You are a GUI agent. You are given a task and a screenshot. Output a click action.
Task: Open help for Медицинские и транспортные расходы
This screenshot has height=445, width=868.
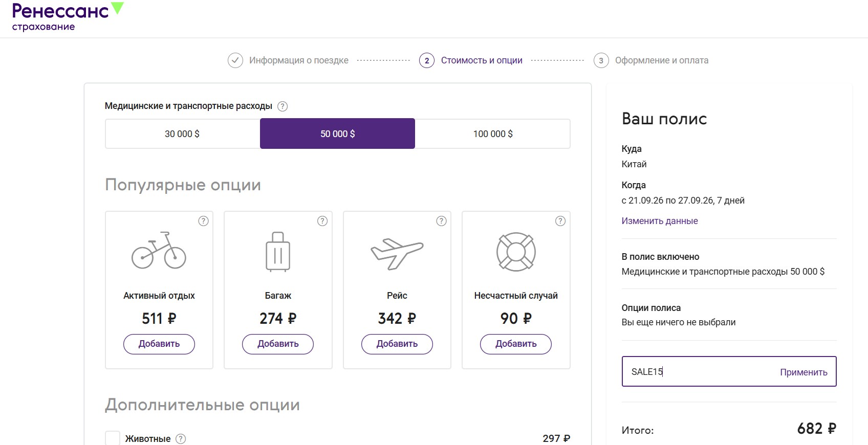click(283, 106)
